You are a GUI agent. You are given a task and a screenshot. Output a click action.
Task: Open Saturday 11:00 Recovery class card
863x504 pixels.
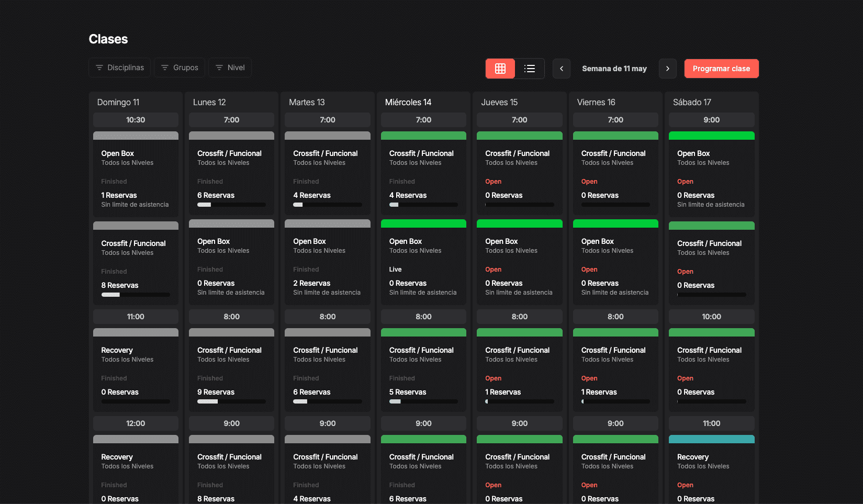[x=711, y=469]
